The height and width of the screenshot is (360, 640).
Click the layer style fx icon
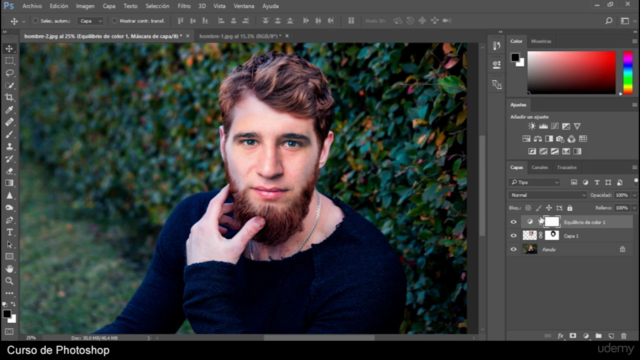560,336
